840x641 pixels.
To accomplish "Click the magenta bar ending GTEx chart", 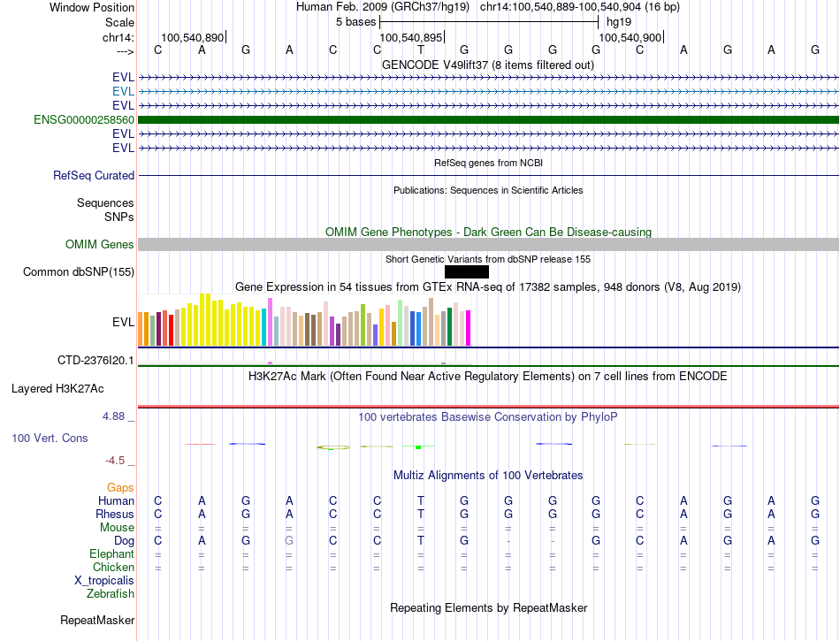I will click(469, 328).
